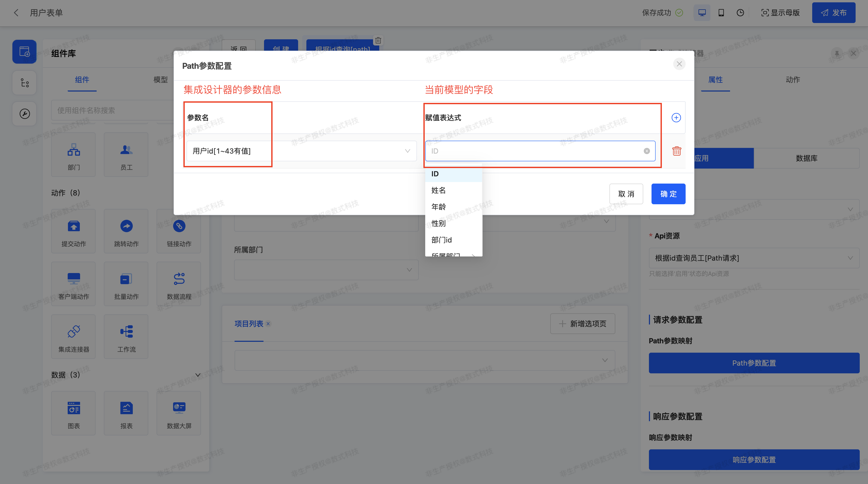Select the 报表 component
Viewport: 868px width, 484px height.
tap(126, 413)
